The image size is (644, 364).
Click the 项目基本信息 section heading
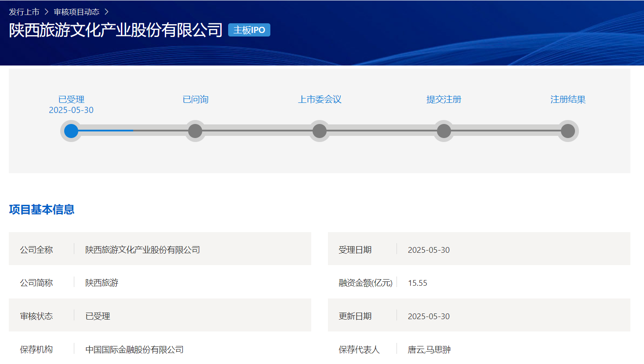[42, 209]
